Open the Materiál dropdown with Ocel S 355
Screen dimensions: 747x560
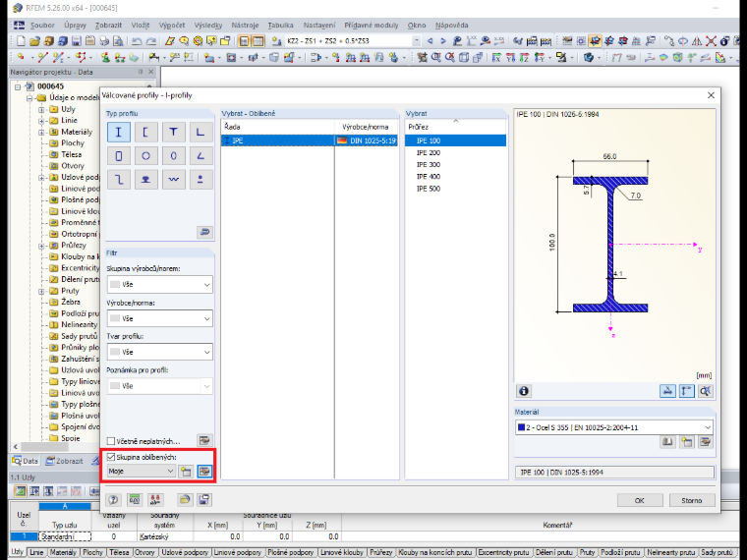(x=614, y=427)
